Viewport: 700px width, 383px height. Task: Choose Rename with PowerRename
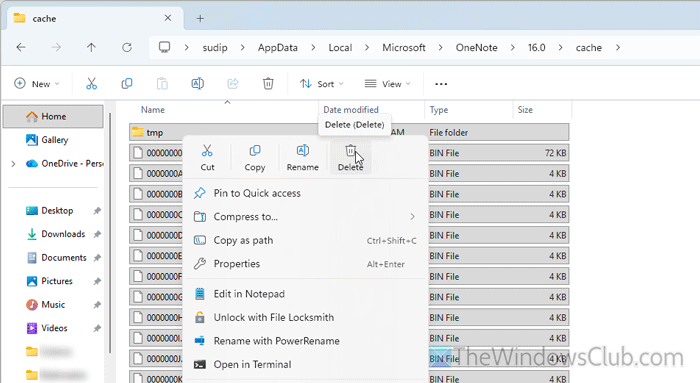click(x=305, y=341)
